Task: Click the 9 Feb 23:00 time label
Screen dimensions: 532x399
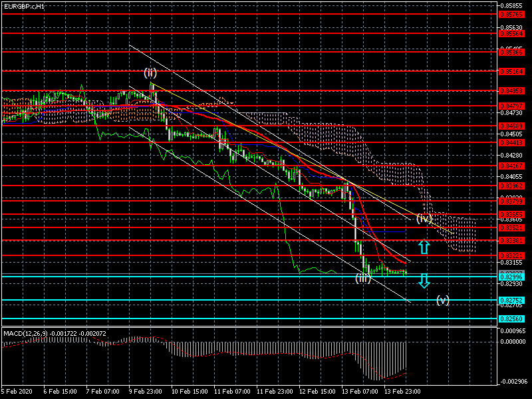Action: click(x=145, y=392)
